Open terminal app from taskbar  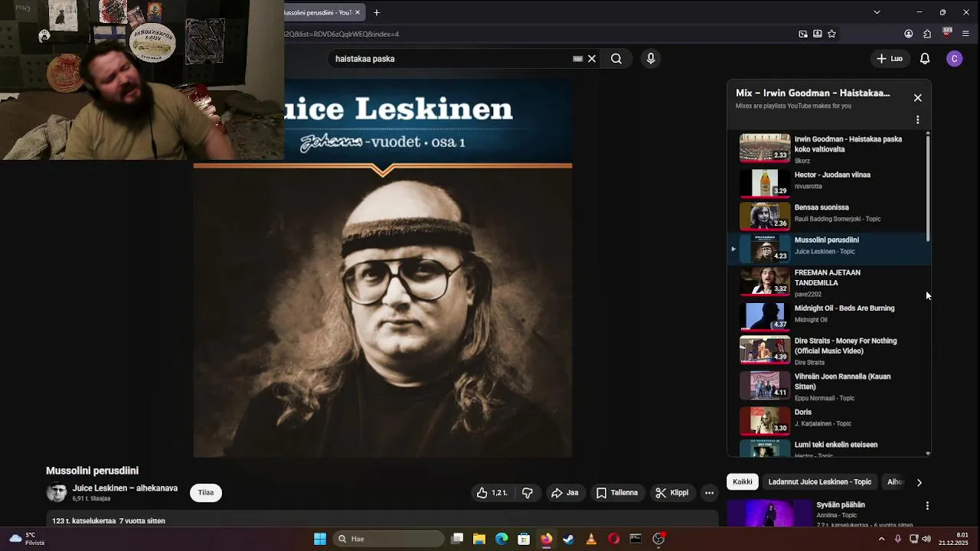tap(635, 539)
